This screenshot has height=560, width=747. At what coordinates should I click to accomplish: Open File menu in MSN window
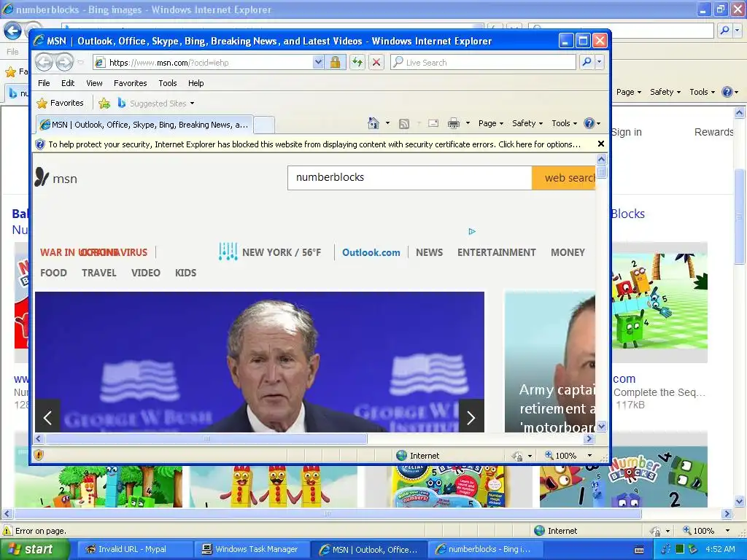pyautogui.click(x=44, y=83)
